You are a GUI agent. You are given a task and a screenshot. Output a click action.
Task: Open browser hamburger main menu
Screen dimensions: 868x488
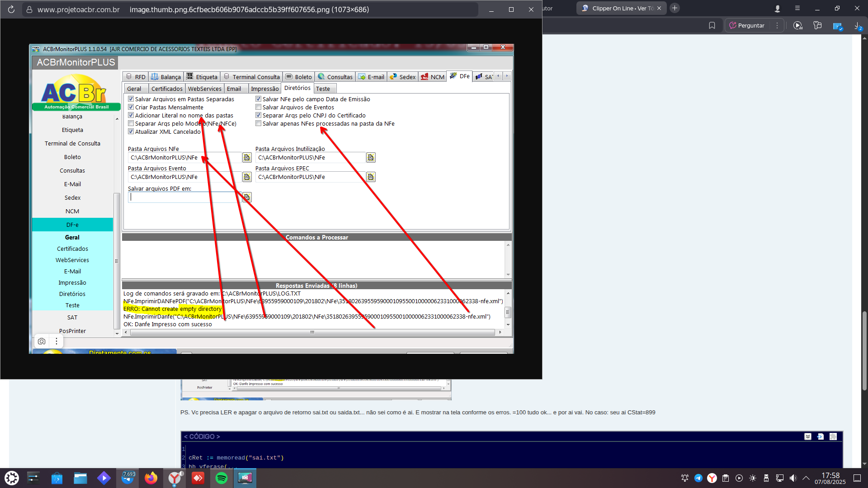(x=797, y=9)
